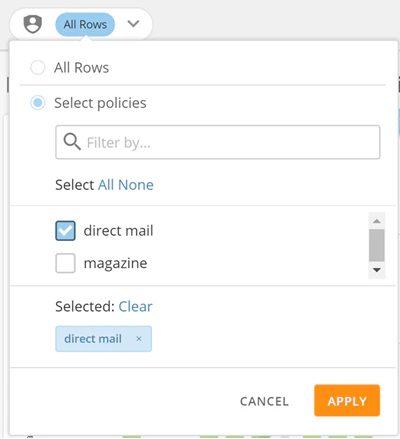Cancel the policy selection dialog
The height and width of the screenshot is (439, 400).
pos(264,401)
